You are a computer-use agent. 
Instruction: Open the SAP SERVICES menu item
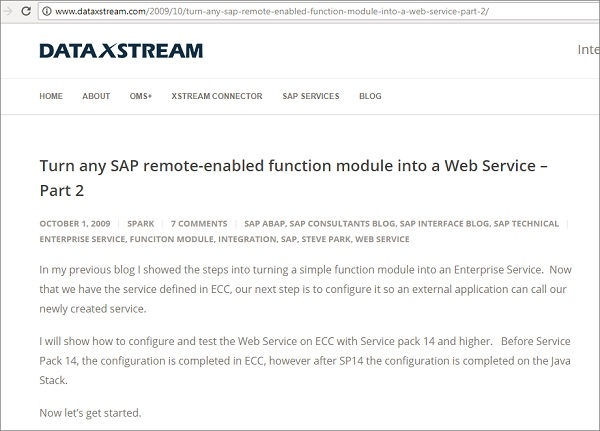click(311, 96)
